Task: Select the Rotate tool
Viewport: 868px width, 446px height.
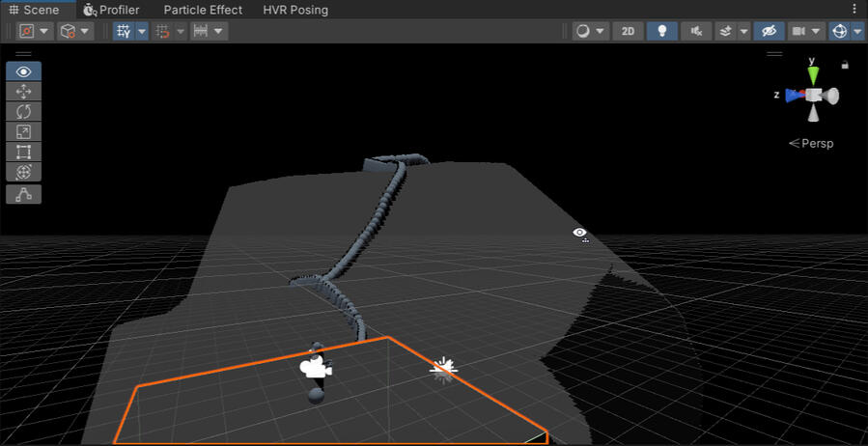Action: click(24, 112)
